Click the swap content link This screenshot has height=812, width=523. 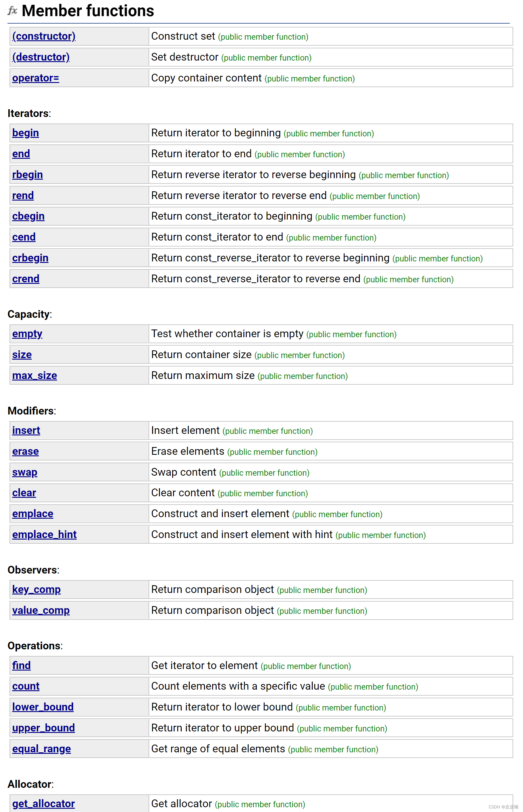click(x=24, y=472)
